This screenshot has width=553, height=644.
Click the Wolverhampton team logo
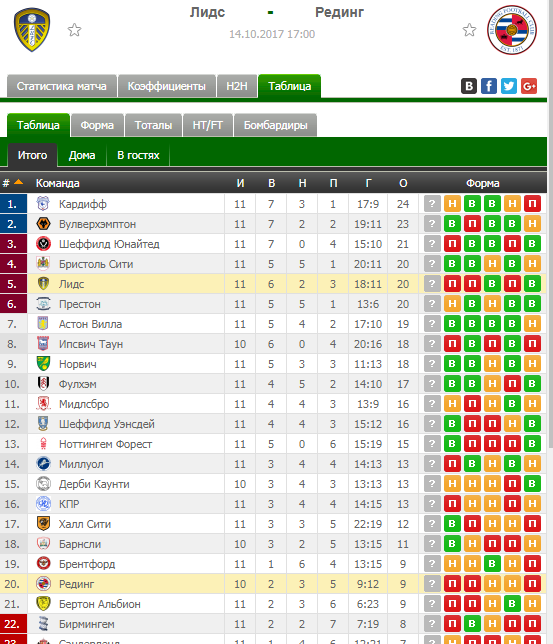pos(44,224)
